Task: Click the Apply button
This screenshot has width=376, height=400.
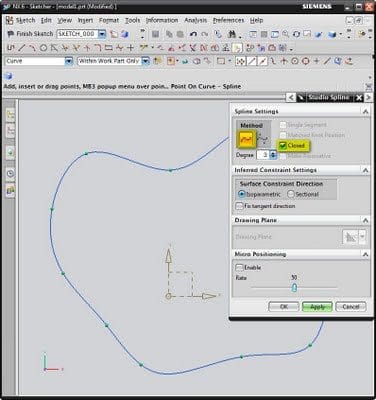Action: point(317,307)
